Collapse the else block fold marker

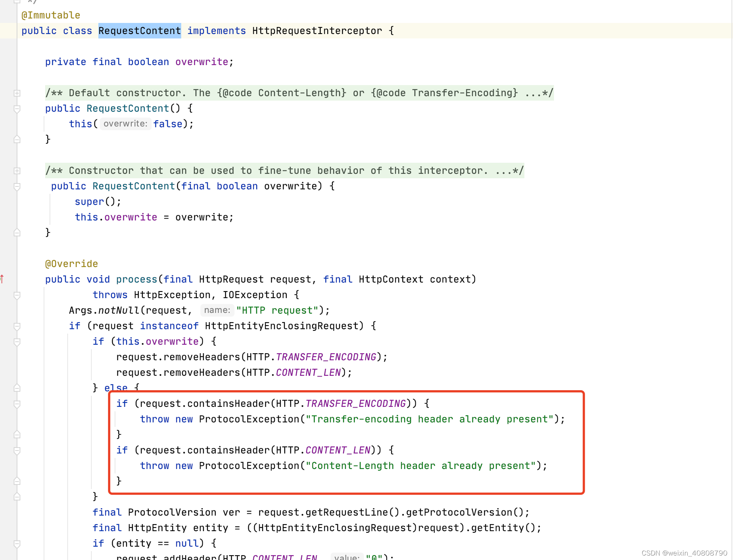(17, 388)
